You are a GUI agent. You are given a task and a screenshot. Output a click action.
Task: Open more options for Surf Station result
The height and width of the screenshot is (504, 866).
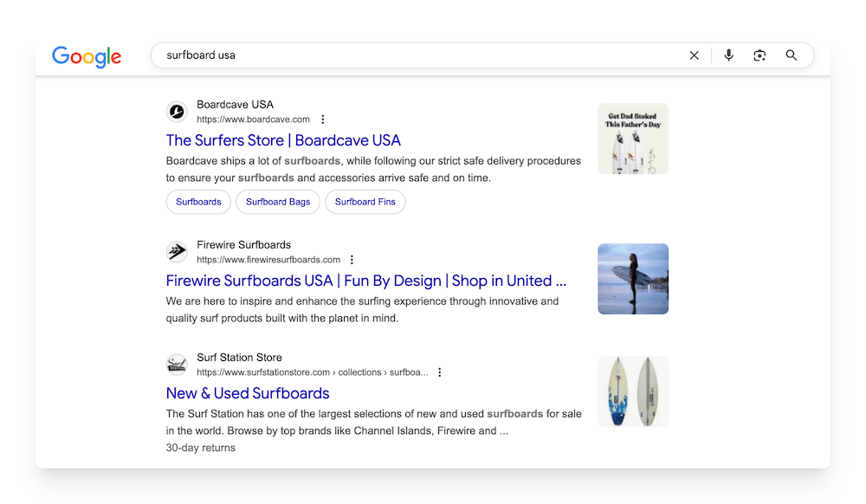coord(439,372)
